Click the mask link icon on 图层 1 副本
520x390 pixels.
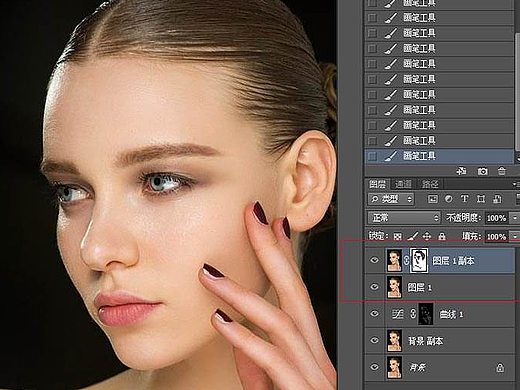pyautogui.click(x=406, y=260)
